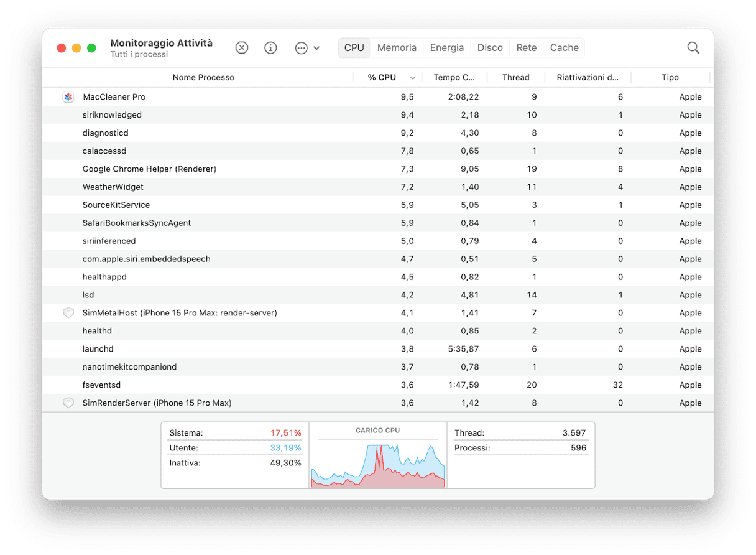Select the healthappd process

(378, 277)
